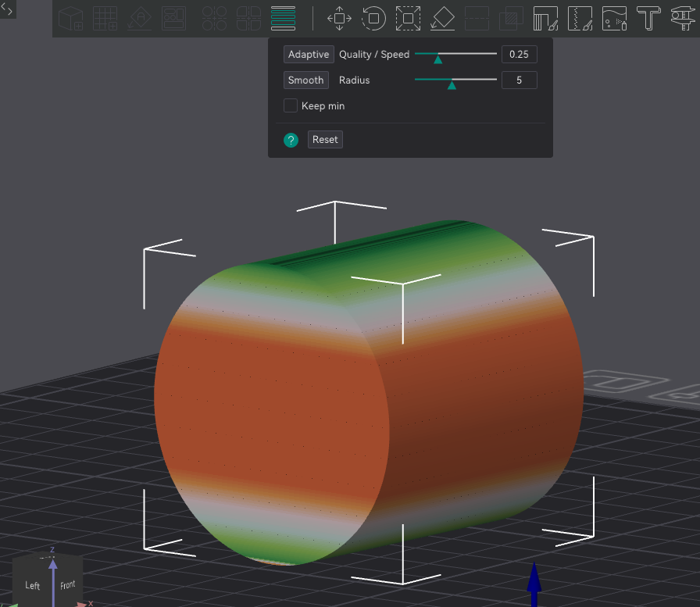The height and width of the screenshot is (607, 700).
Task: Select the Text tool
Action: 648,18
